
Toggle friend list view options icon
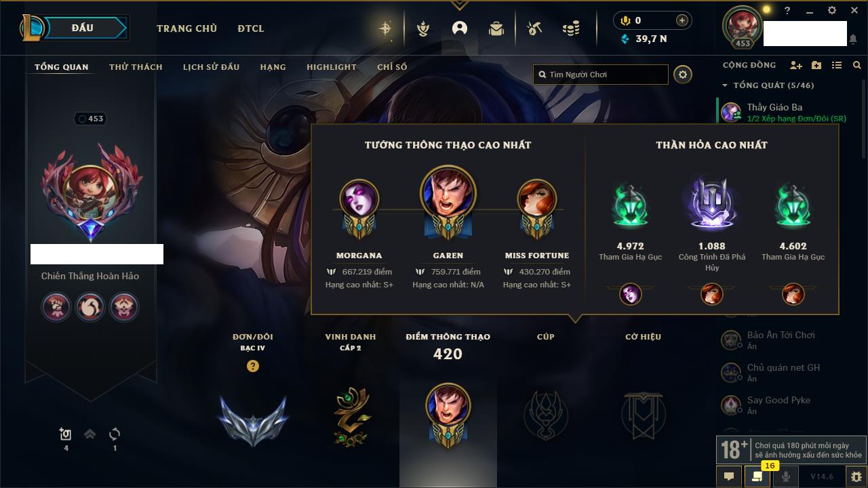coord(837,65)
